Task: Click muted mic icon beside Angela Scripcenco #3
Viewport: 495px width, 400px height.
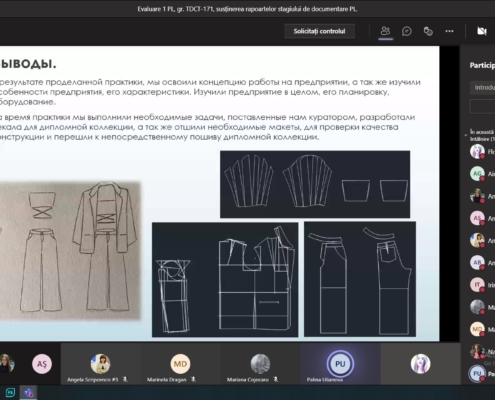Action: [125, 379]
